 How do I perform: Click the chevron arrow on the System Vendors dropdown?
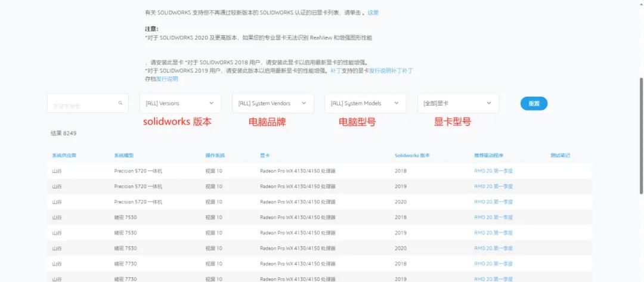(304, 103)
